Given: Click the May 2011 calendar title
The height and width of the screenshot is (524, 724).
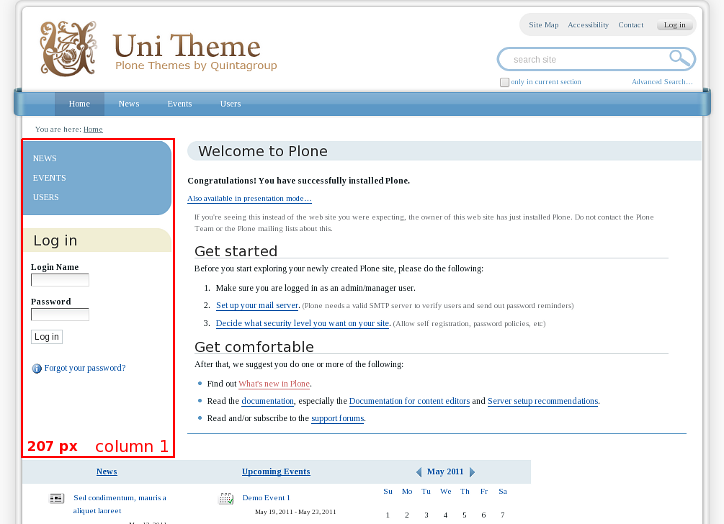Looking at the screenshot, I should click(x=445, y=471).
